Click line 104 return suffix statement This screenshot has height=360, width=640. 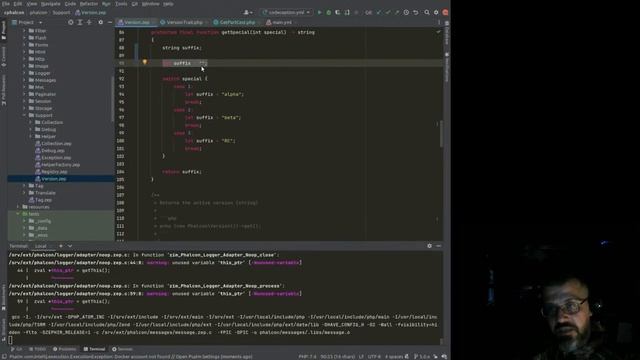[x=182, y=172]
